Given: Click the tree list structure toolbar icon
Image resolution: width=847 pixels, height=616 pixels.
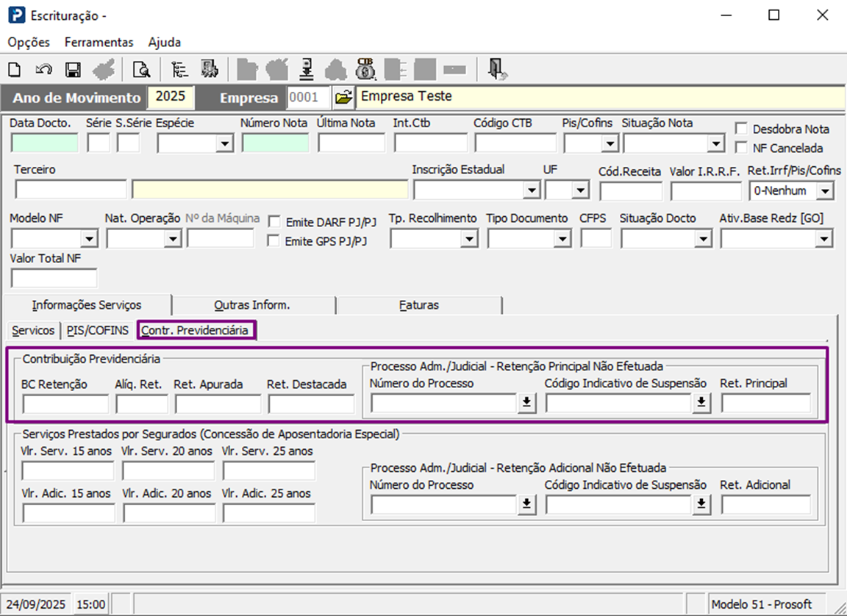Looking at the screenshot, I should coord(179,70).
